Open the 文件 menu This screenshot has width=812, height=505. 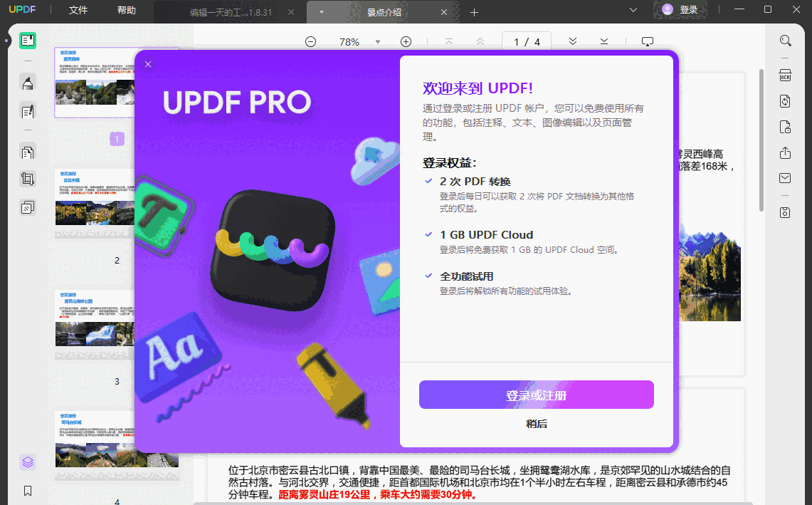tap(78, 10)
